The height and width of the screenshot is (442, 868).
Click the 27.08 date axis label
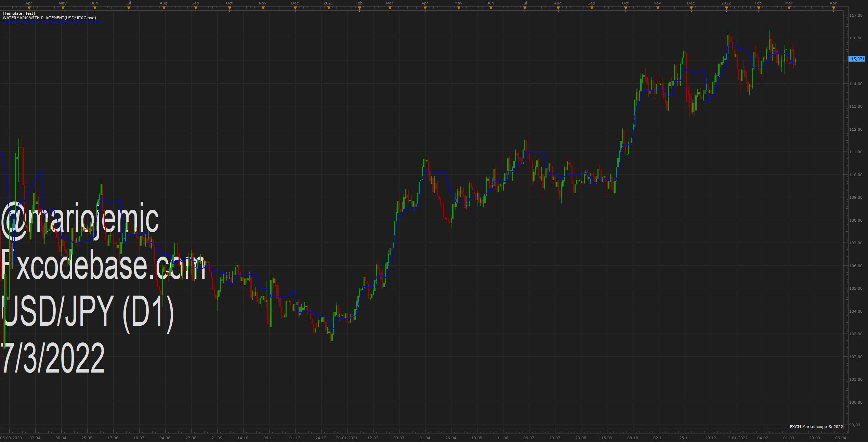point(191,438)
